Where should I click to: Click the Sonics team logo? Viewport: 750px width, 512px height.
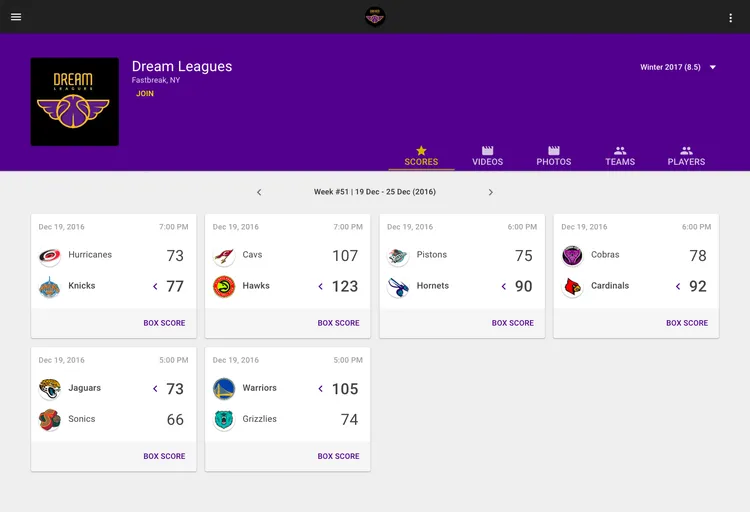tap(49, 420)
